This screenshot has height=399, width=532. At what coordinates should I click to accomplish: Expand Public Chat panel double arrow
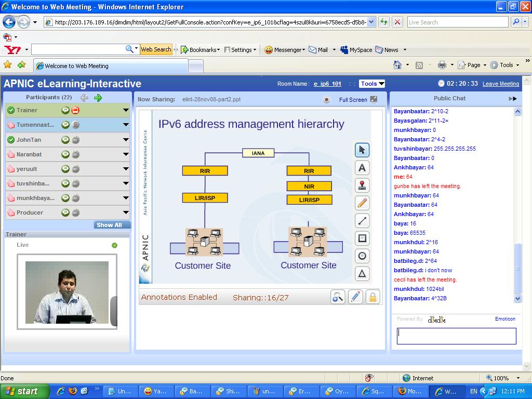click(512, 99)
